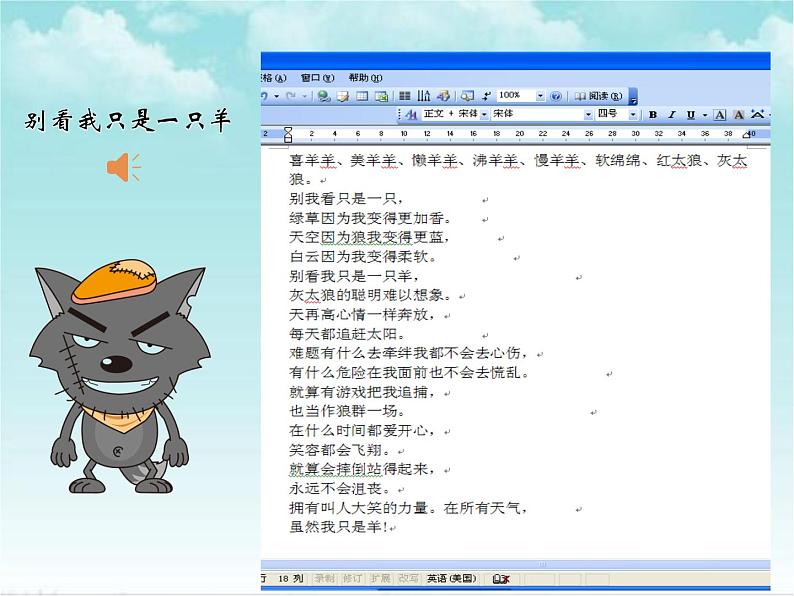Click the line 每天都追赶太阳

347,334
